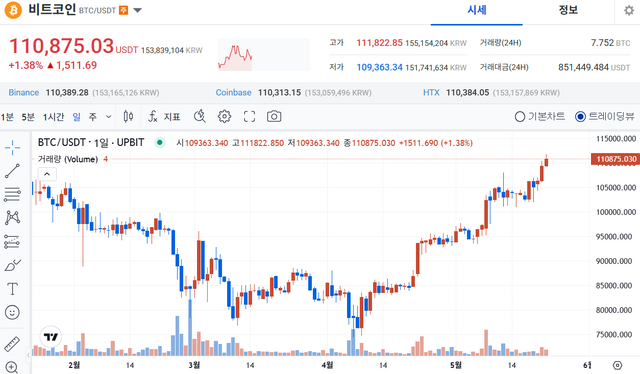Take a chart snapshot with camera icon
The width and height of the screenshot is (640, 374).
274,117
